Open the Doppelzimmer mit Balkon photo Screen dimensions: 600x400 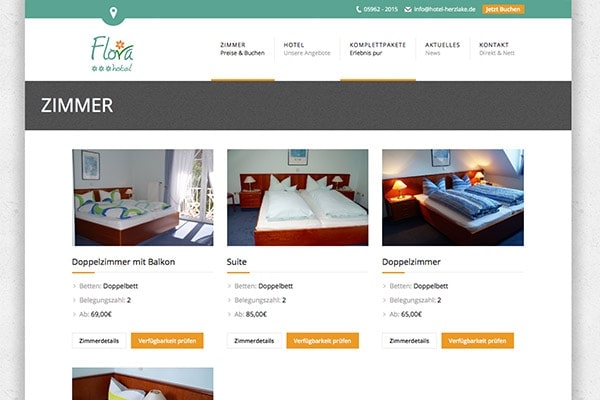tap(143, 198)
